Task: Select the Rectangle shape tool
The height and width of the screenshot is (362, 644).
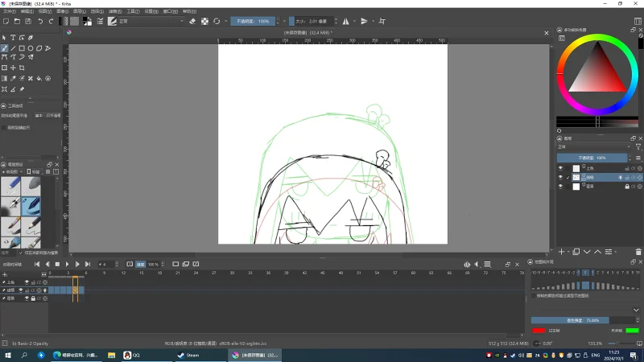Action: click(22, 48)
